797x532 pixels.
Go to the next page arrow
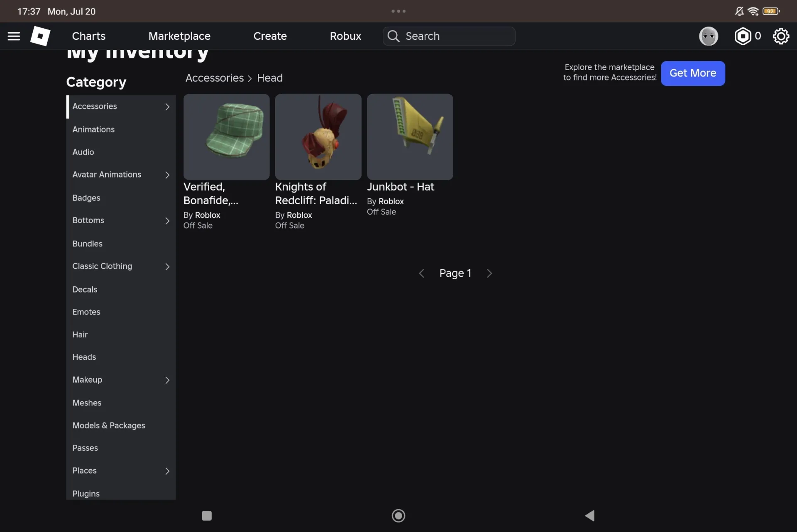click(x=489, y=273)
